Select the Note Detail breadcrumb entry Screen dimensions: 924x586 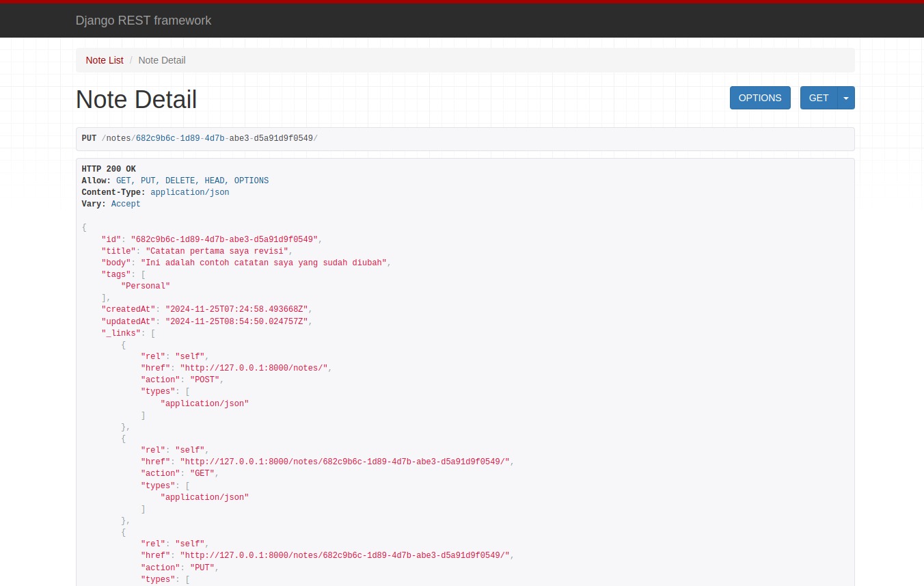162,60
